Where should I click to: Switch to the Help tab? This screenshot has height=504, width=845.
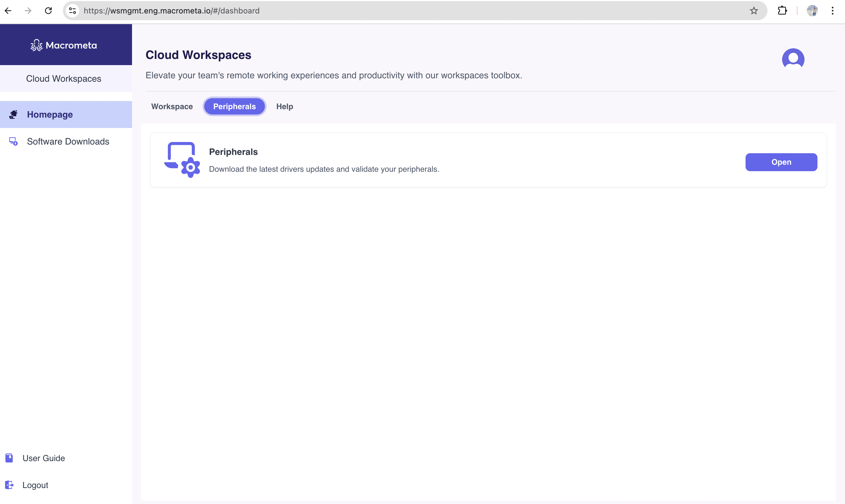coord(285,106)
